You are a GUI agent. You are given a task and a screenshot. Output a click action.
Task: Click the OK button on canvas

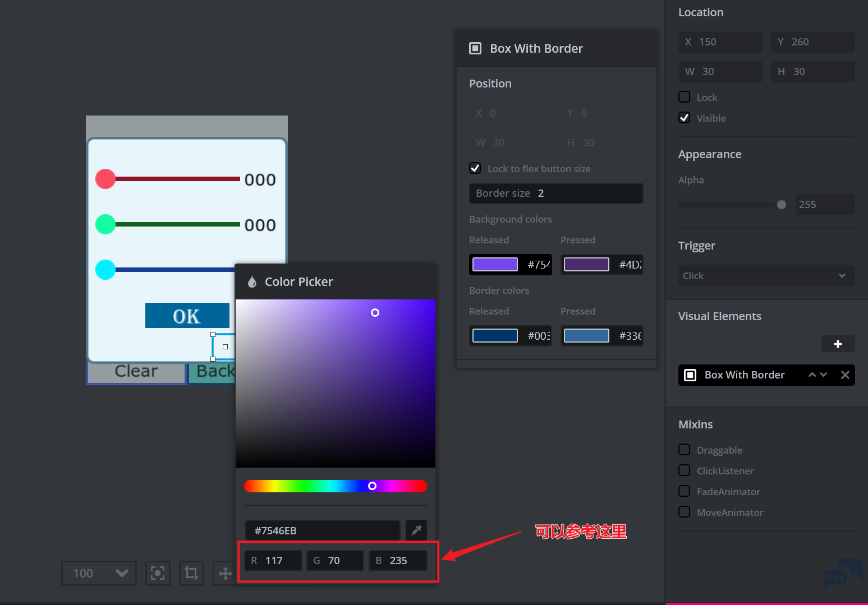[187, 316]
